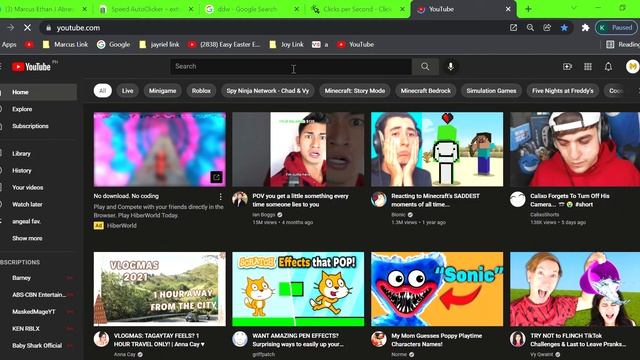Switch to the Speed AutoClicker browser tab

click(x=145, y=9)
